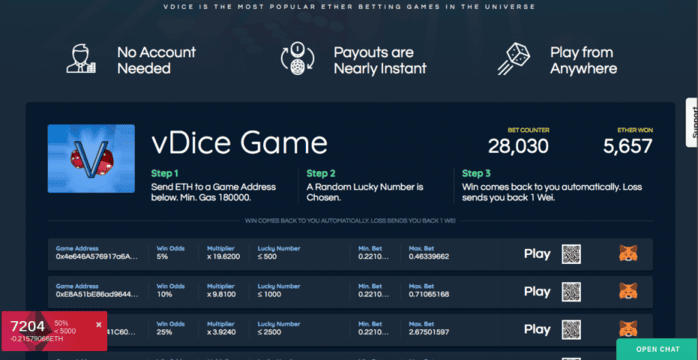
Task: Play the 10% win odds game
Action: pyautogui.click(x=537, y=292)
